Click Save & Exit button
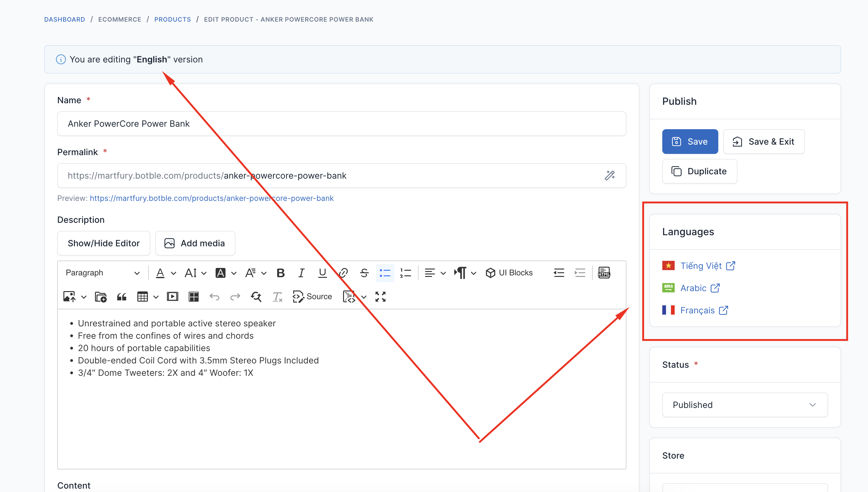The height and width of the screenshot is (492, 868). pyautogui.click(x=763, y=142)
